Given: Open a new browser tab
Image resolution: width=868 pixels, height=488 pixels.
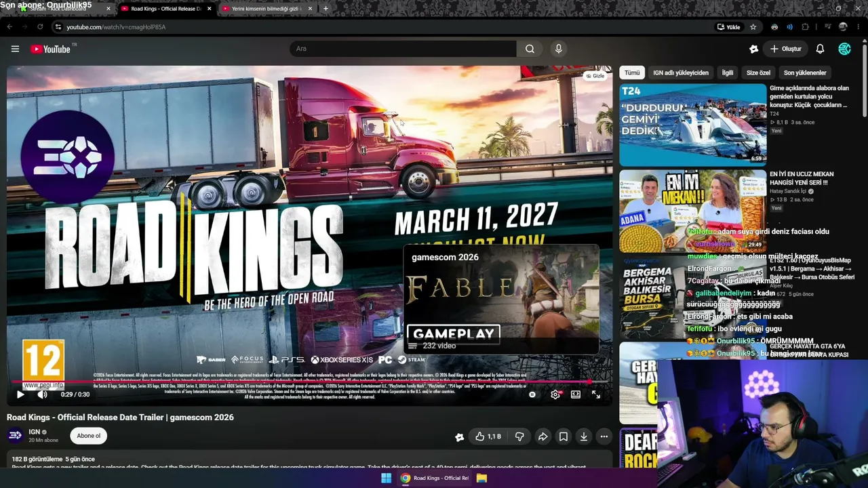Looking at the screenshot, I should (325, 9).
